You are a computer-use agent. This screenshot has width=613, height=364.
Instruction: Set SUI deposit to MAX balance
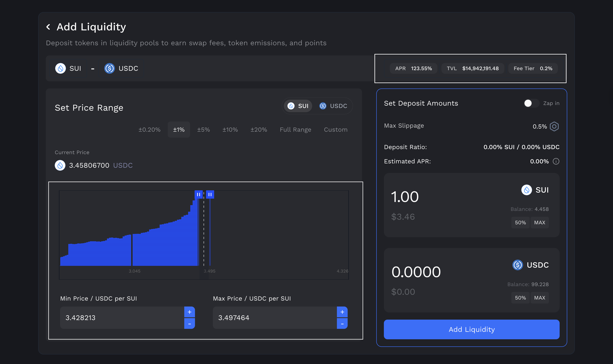point(540,223)
